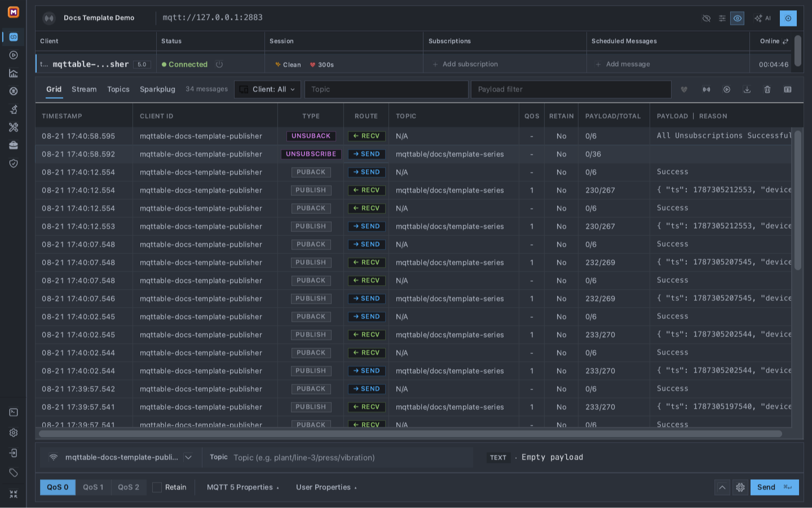
Task: Toggle the TEXT payload format badge
Action: click(x=498, y=458)
